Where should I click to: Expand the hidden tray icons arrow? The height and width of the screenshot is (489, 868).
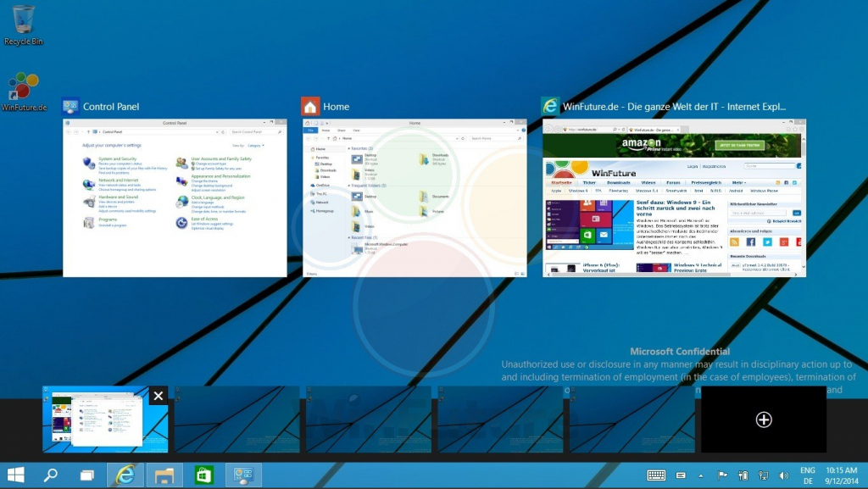click(x=701, y=475)
